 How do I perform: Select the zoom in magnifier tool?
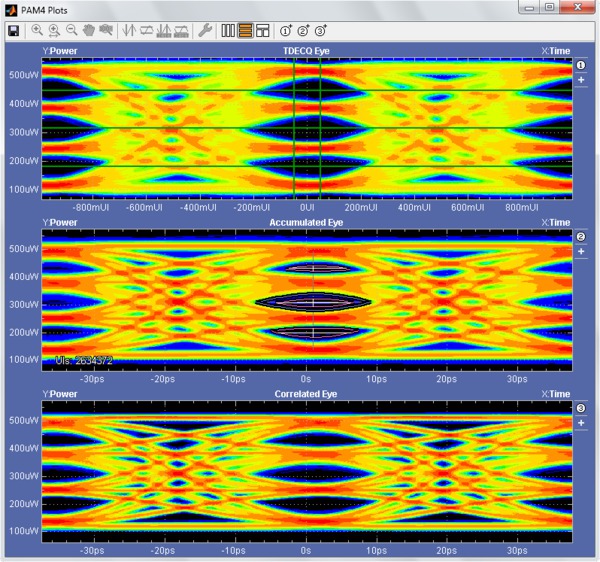[37, 30]
